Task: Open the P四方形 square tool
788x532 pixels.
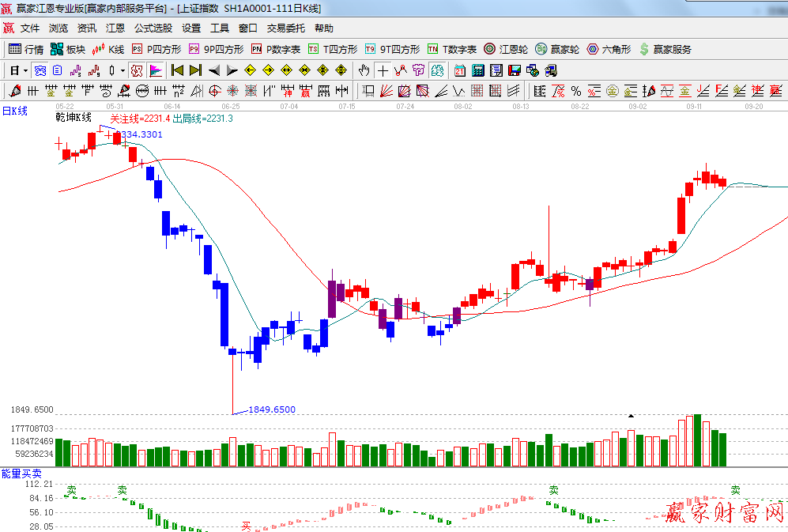Action: coord(156,49)
